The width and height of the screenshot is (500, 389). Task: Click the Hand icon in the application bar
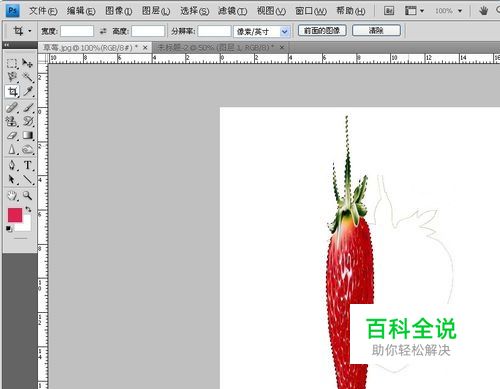coord(483,11)
